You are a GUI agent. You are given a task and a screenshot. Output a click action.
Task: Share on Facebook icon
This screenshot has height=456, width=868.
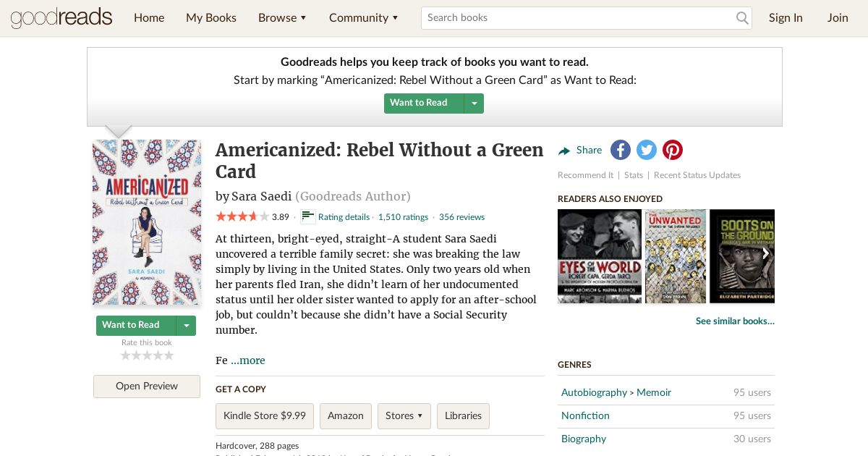621,150
